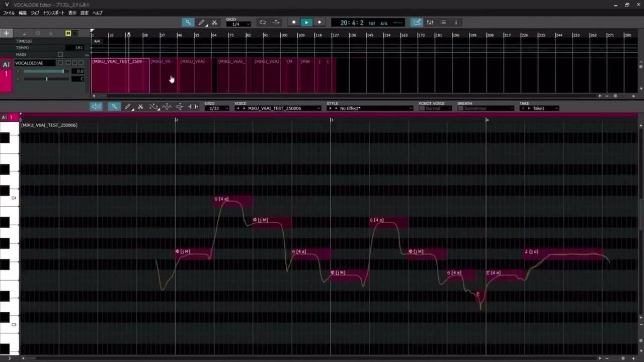
Task: Toggle global mute M button above tracks
Action: [68, 33]
